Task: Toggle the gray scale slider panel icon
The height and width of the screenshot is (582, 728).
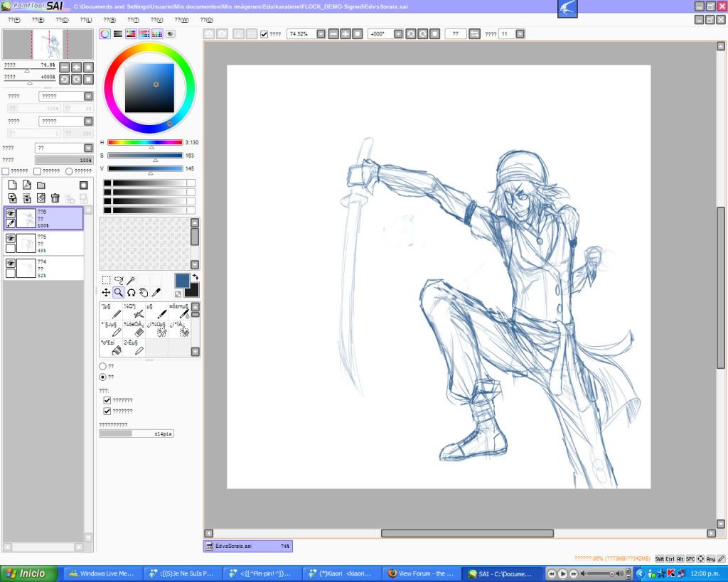Action: point(118,34)
